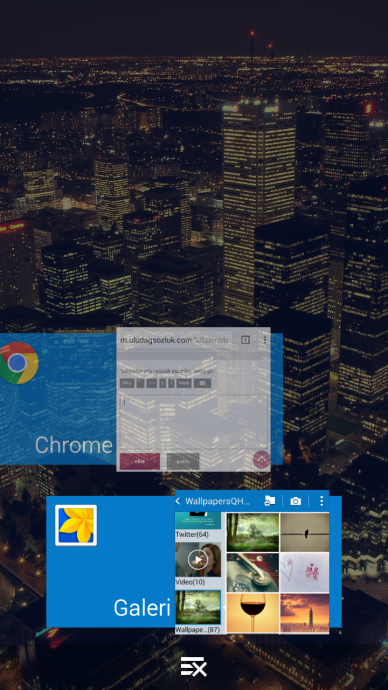Select the Twitter(64) album
This screenshot has height=690, width=388.
tap(198, 525)
